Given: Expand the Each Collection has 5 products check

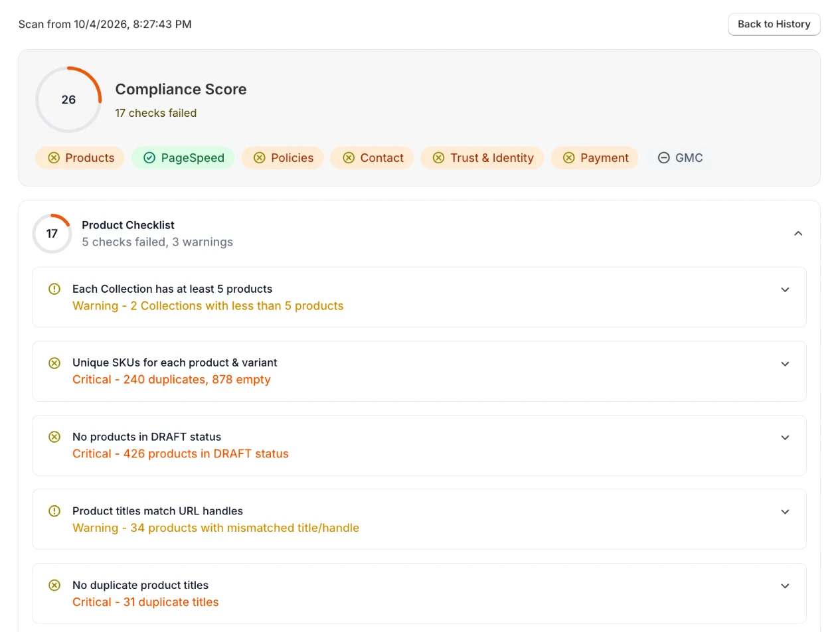Looking at the screenshot, I should click(x=785, y=290).
